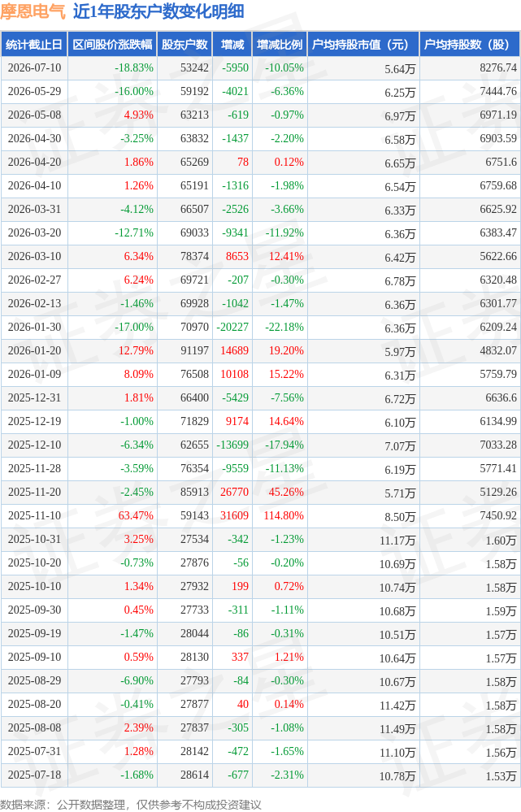
Task: Click the 8276.74 average shares cell
Action: point(498,67)
